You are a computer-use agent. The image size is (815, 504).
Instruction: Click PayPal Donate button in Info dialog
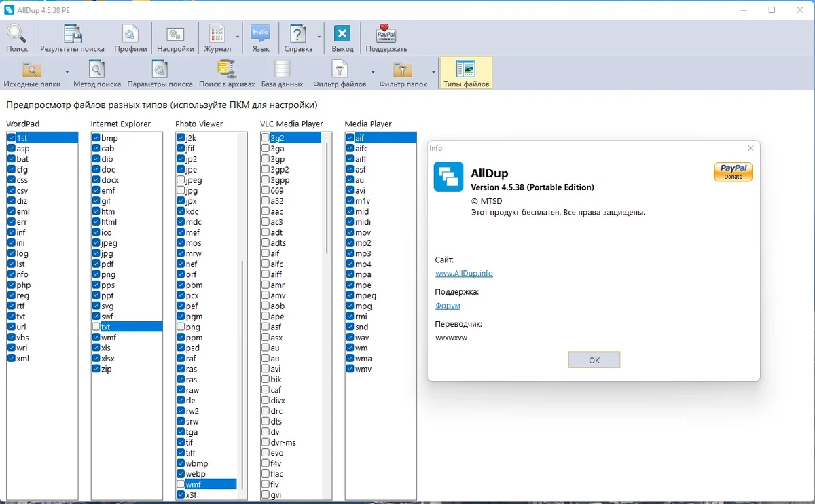point(733,172)
